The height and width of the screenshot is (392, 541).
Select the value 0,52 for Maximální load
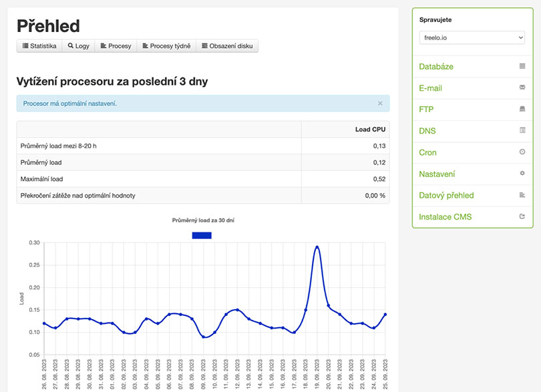[379, 179]
